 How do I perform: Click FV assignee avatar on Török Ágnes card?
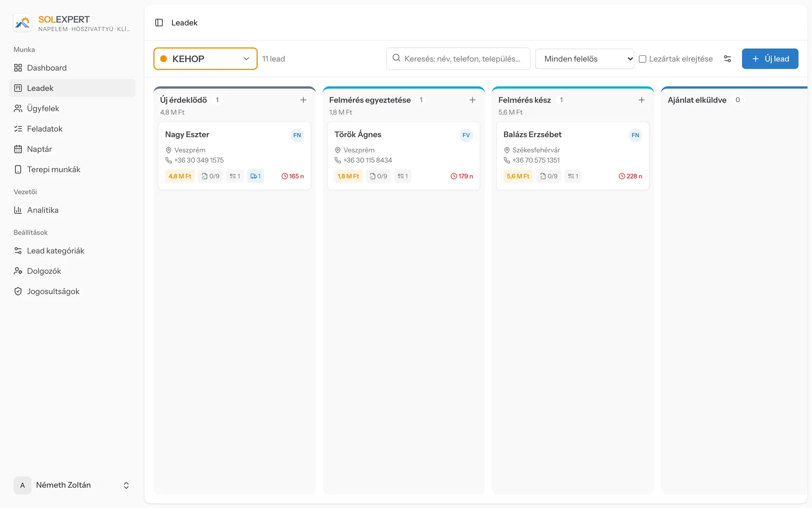click(x=466, y=135)
